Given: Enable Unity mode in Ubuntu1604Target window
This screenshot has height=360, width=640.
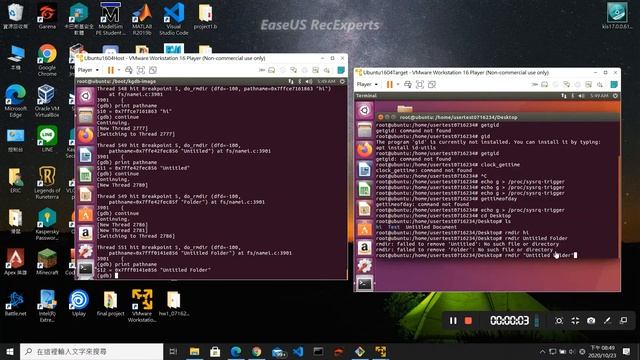Looking at the screenshot, I should click(x=432, y=84).
